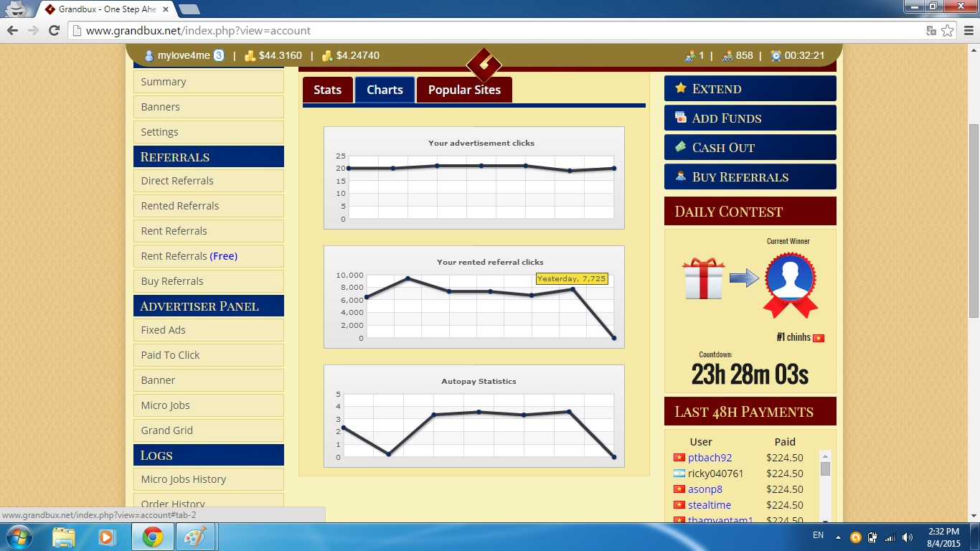Open Banner in the Advertiser Panel
This screenshot has width=980, height=551.
[x=209, y=380]
